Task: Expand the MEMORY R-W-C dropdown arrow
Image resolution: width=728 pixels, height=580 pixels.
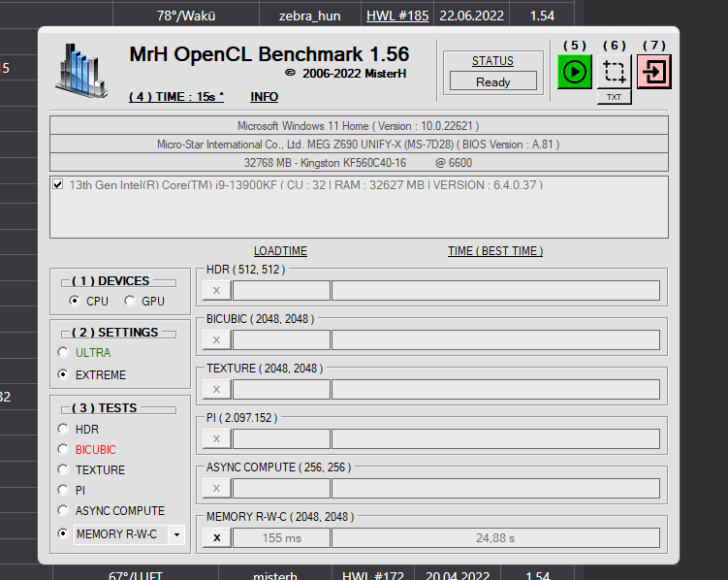Action: pyautogui.click(x=176, y=534)
